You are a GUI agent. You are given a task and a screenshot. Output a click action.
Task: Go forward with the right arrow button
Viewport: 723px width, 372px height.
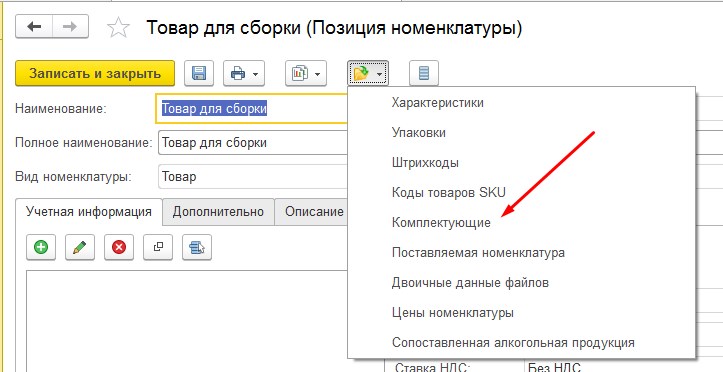tap(70, 27)
